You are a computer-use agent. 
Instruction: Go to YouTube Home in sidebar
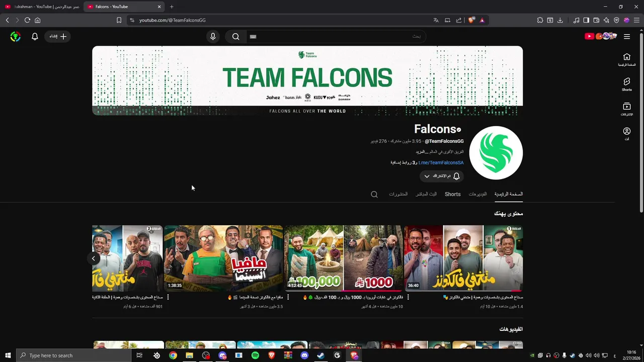coord(626,60)
